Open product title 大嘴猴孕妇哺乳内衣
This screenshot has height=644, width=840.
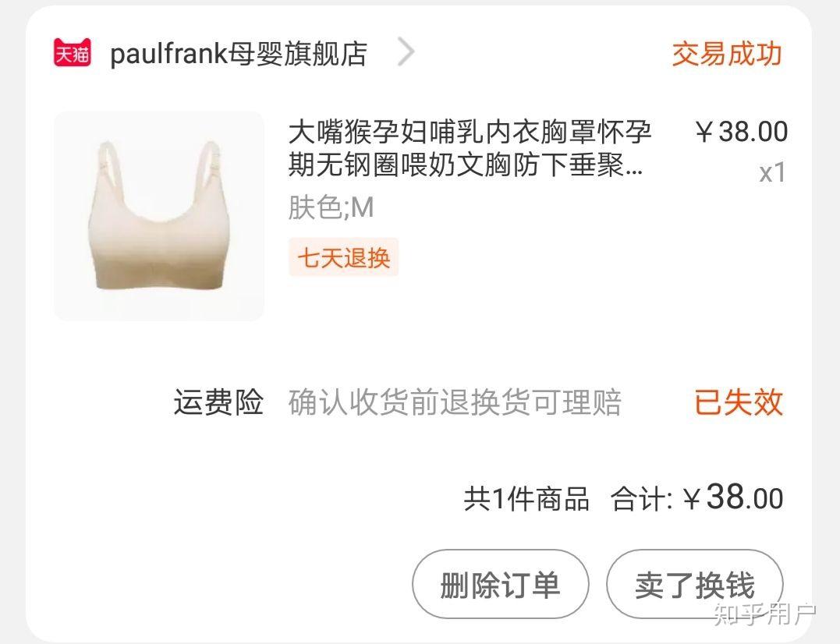[470, 148]
